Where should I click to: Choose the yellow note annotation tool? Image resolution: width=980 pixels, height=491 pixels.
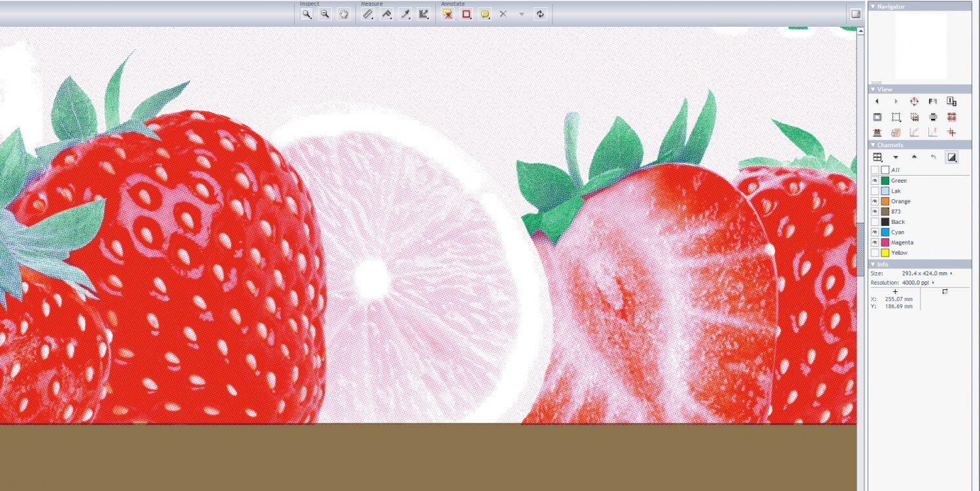485,14
